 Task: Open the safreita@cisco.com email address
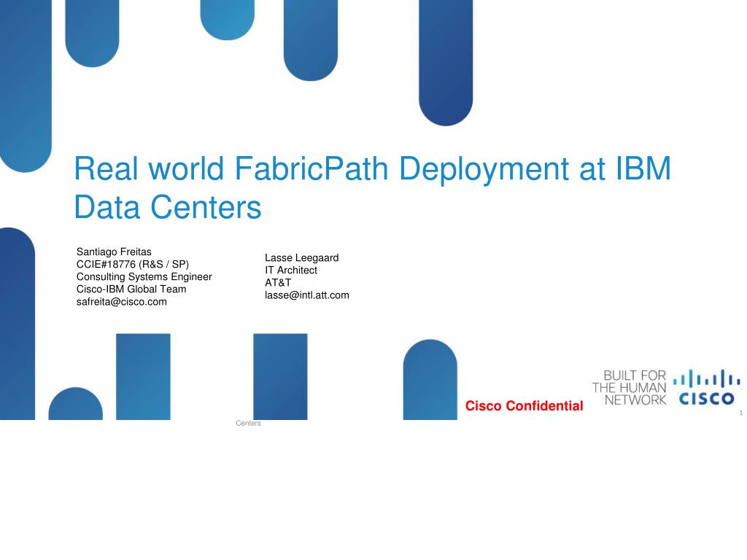coord(122,302)
